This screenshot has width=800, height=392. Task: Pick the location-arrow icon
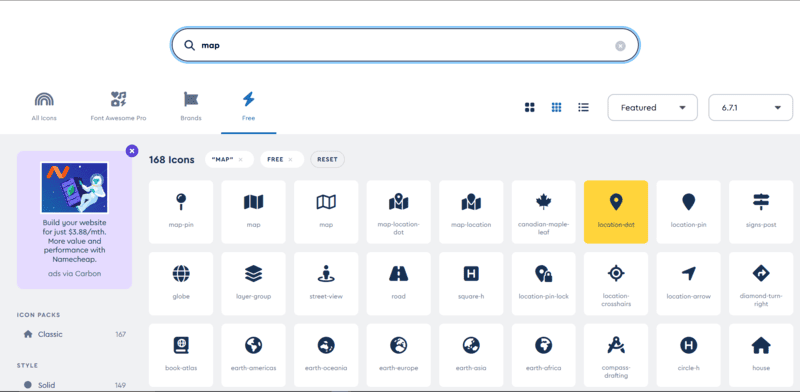coord(688,283)
